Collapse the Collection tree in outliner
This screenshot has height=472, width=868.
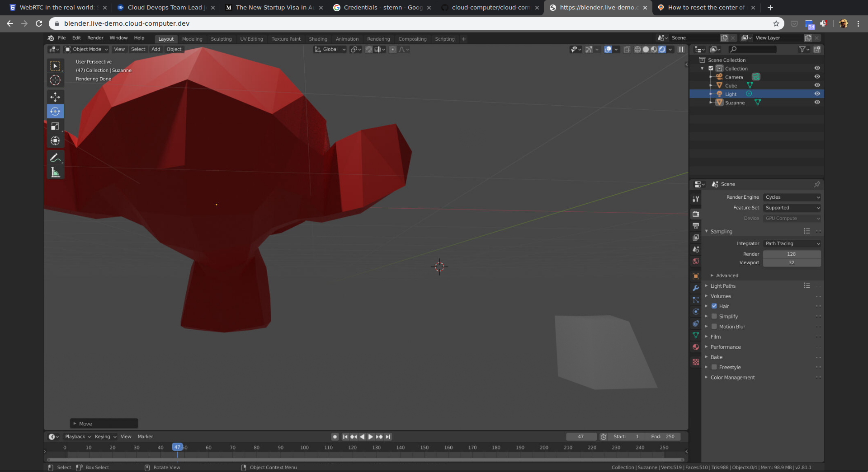click(703, 69)
